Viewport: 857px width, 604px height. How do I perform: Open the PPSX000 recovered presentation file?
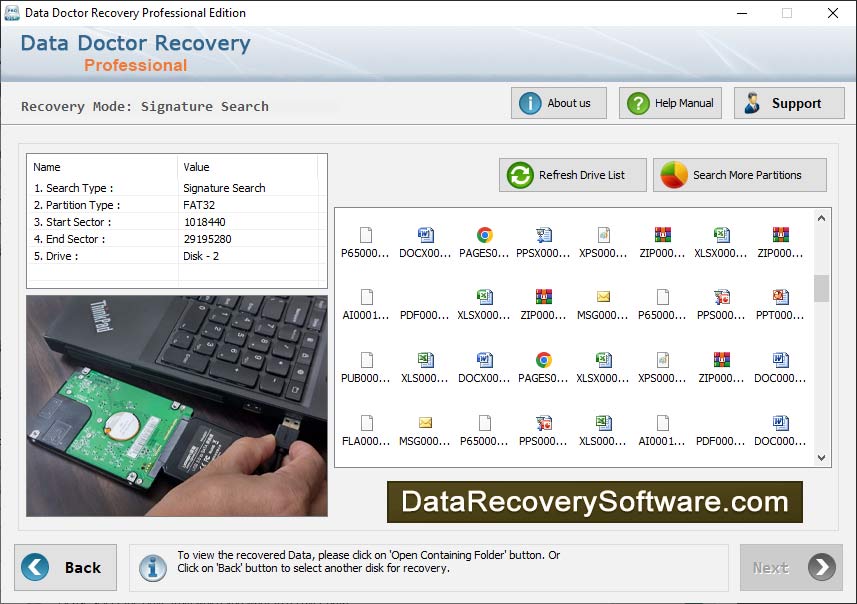pyautogui.click(x=543, y=240)
